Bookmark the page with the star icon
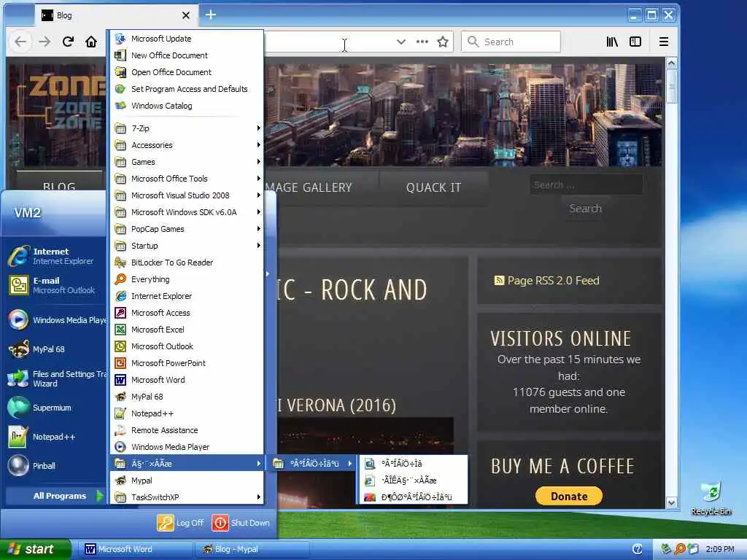This screenshot has height=560, width=747. pos(443,42)
